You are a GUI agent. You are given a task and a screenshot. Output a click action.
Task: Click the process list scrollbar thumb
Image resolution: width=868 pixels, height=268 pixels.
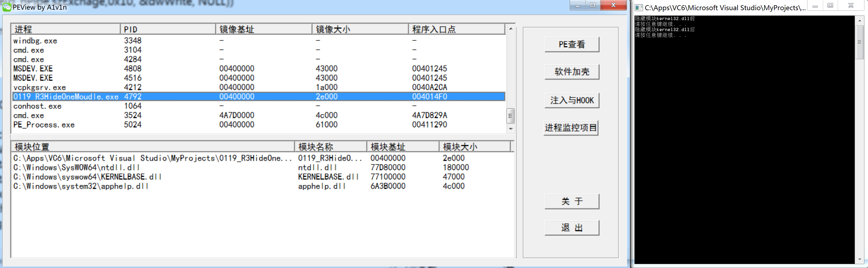(x=511, y=116)
